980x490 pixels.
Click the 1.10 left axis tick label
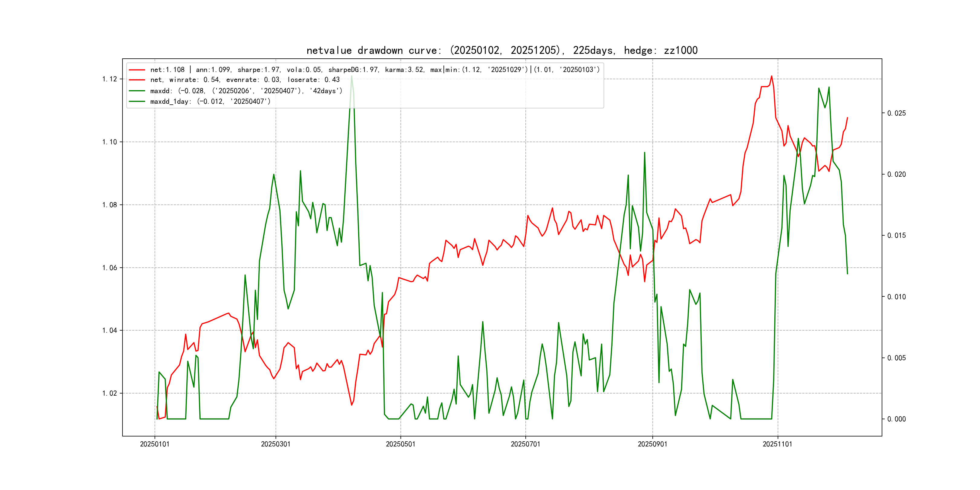click(x=109, y=142)
